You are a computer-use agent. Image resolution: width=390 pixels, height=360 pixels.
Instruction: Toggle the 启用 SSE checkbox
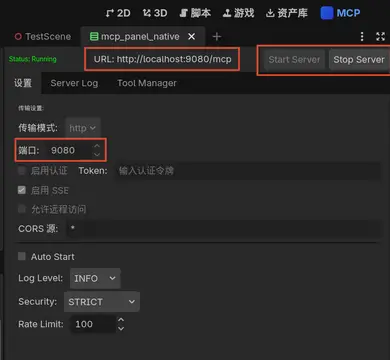click(22, 190)
